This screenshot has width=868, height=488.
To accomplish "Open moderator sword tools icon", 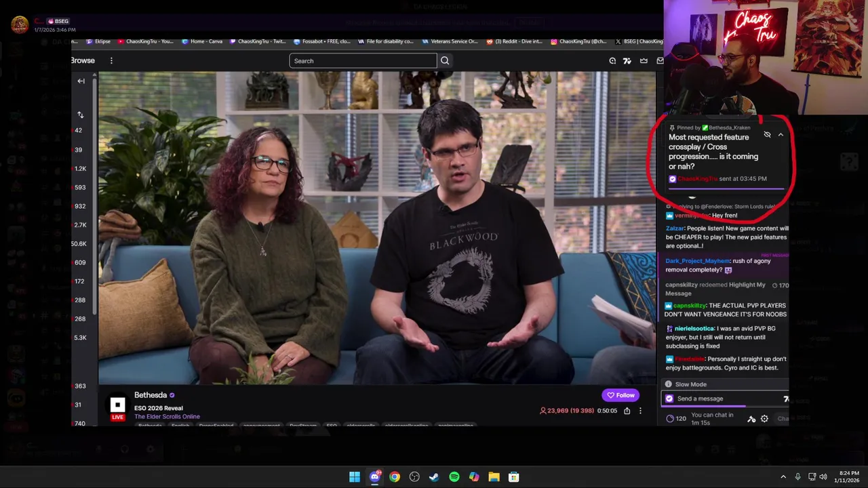I will [x=751, y=419].
